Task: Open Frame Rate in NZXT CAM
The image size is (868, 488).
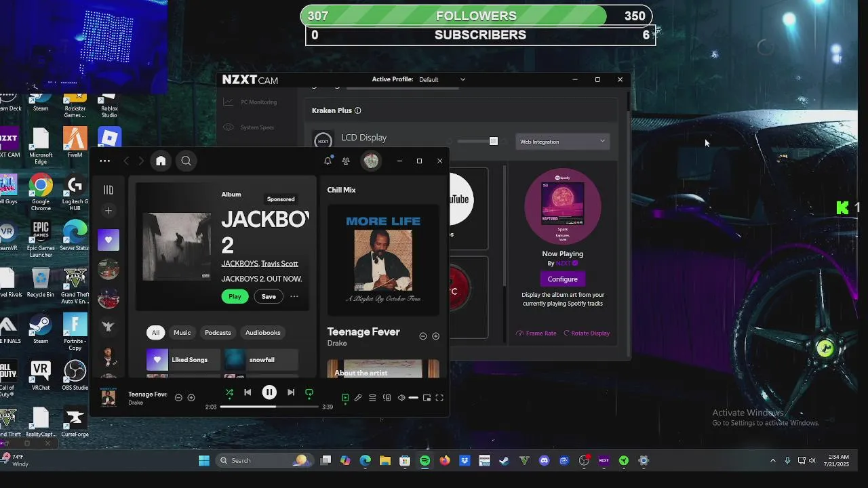Action: [536, 333]
